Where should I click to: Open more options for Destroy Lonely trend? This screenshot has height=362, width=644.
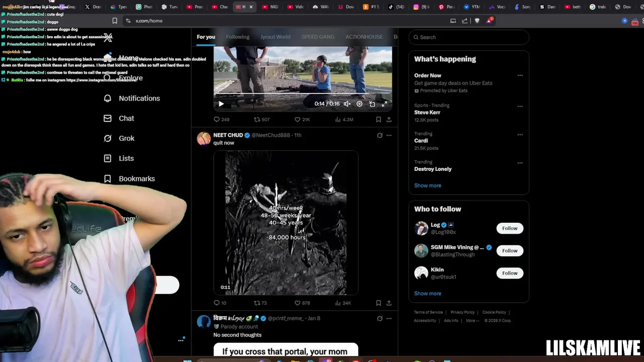[520, 162]
